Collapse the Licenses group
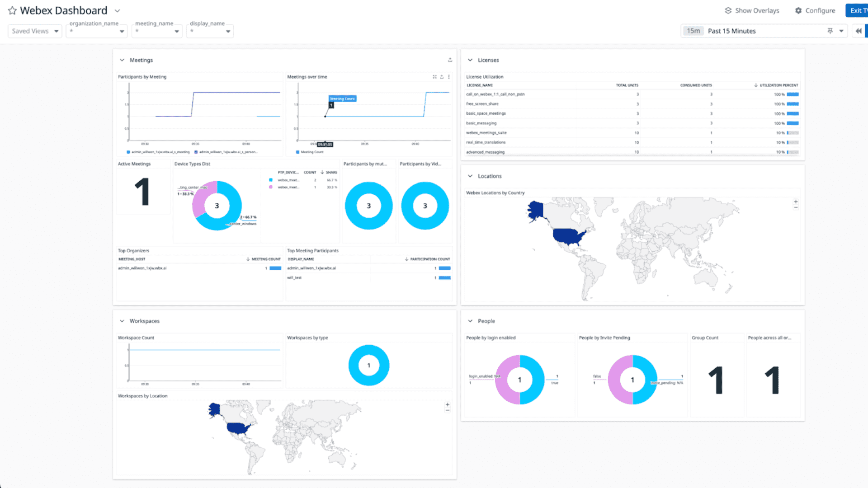The height and width of the screenshot is (488, 868). point(470,60)
